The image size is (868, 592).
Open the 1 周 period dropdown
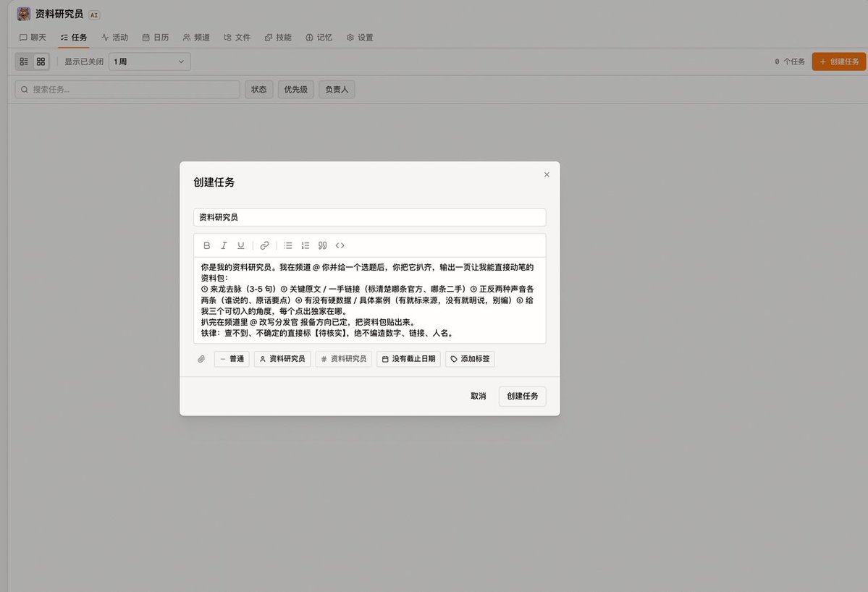pyautogui.click(x=149, y=62)
